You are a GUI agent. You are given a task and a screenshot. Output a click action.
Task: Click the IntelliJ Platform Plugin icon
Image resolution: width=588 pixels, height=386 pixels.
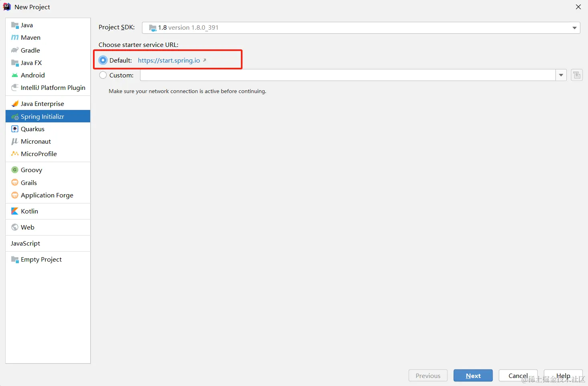(15, 87)
